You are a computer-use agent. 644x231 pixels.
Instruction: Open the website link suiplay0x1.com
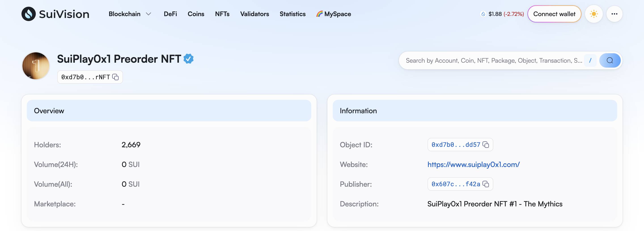coord(474,165)
